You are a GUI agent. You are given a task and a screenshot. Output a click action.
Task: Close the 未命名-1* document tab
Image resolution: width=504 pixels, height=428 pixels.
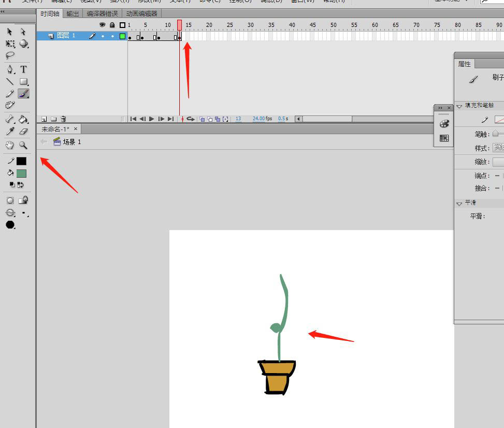[76, 129]
